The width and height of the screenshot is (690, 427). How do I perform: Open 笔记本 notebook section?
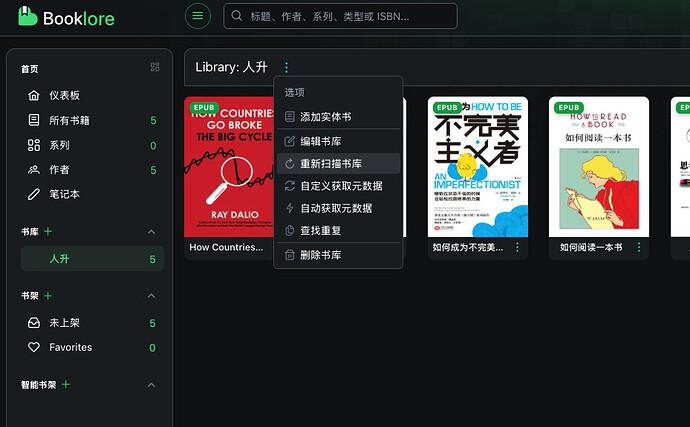tap(92, 194)
